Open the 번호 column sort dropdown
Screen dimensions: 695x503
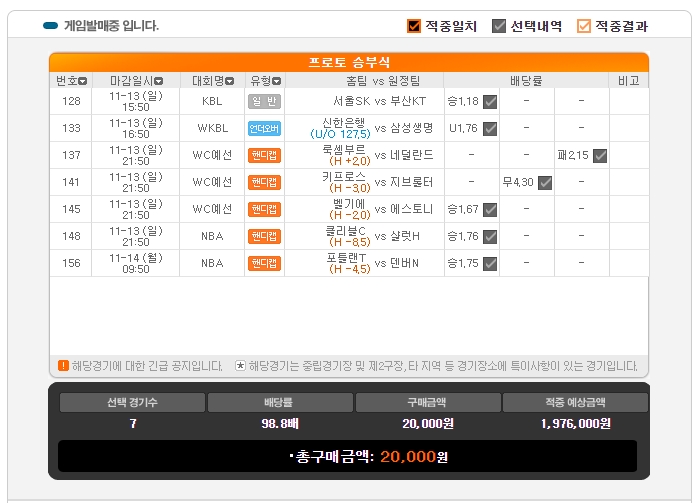tap(83, 81)
